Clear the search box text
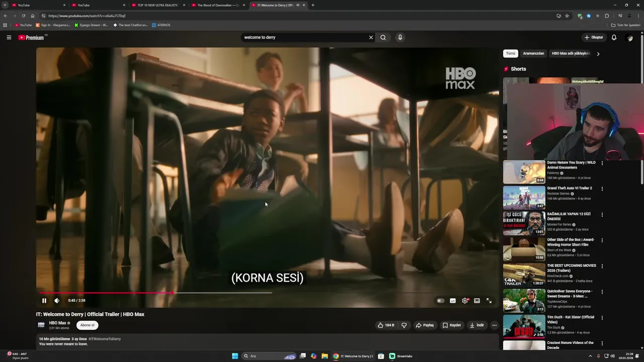Image resolution: width=644 pixels, height=362 pixels. click(371, 37)
